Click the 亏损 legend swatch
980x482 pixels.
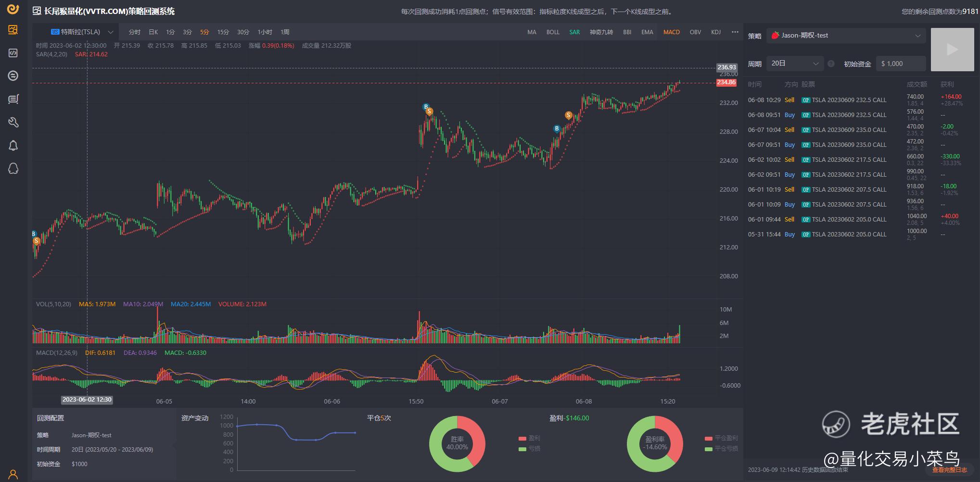[x=522, y=449]
